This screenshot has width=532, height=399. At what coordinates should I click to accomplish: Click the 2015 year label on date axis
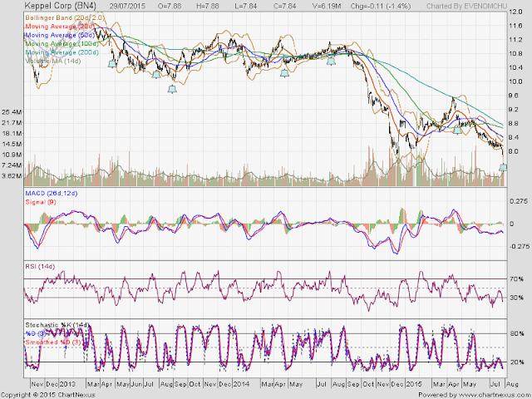[414, 384]
